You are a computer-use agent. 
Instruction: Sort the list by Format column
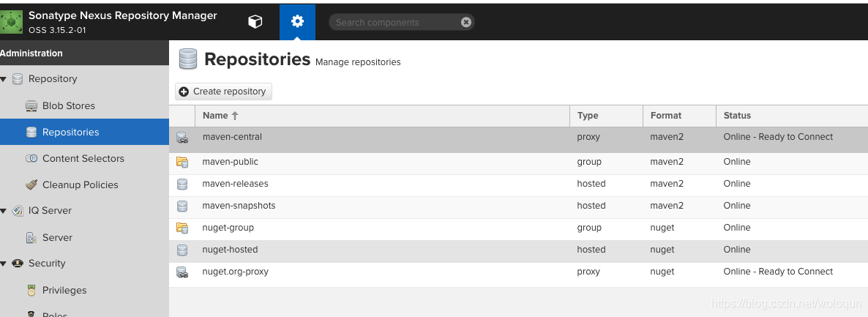point(665,116)
